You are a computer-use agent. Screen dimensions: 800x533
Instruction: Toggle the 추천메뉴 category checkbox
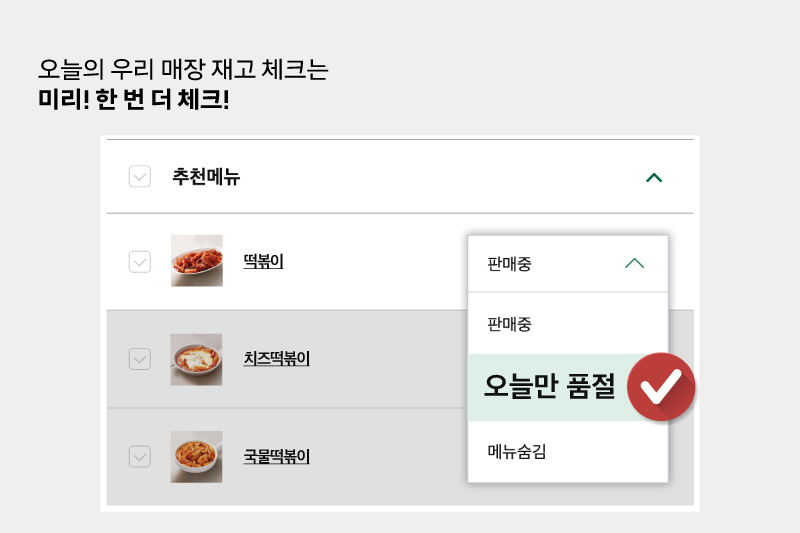[140, 176]
